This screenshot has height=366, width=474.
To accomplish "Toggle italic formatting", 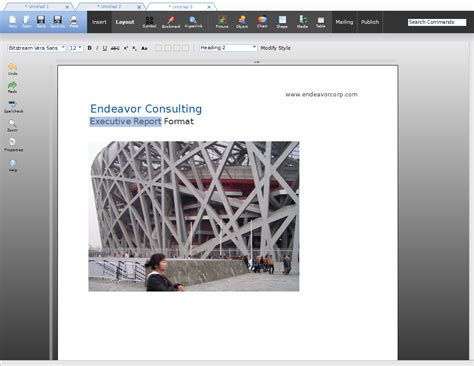I will pyautogui.click(x=97, y=48).
